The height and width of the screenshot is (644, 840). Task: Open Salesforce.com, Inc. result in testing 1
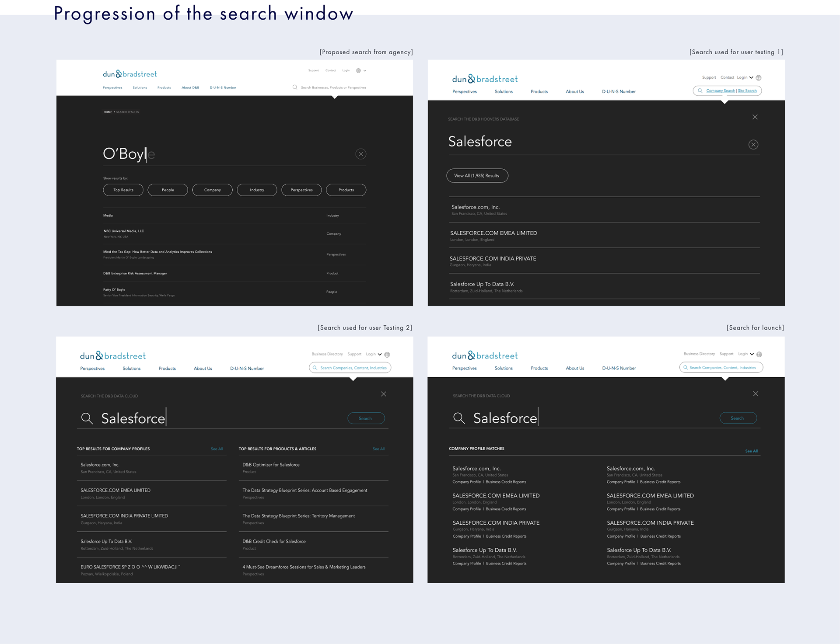point(605,210)
